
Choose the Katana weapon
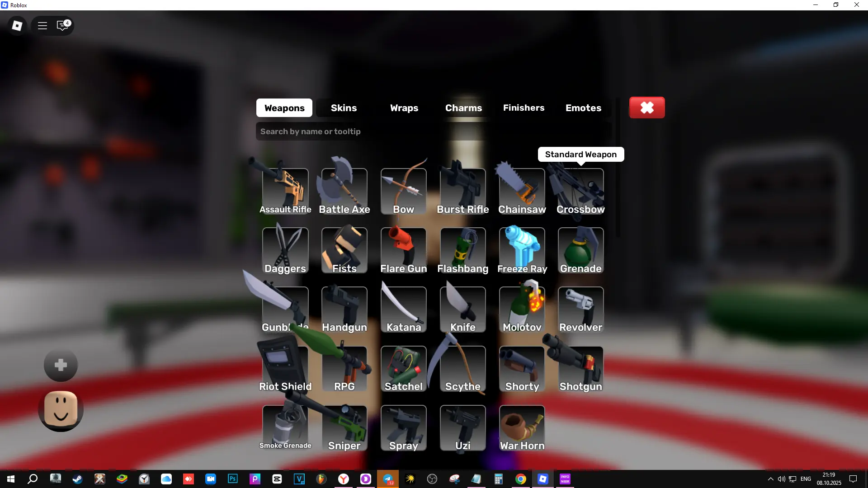pyautogui.click(x=404, y=309)
